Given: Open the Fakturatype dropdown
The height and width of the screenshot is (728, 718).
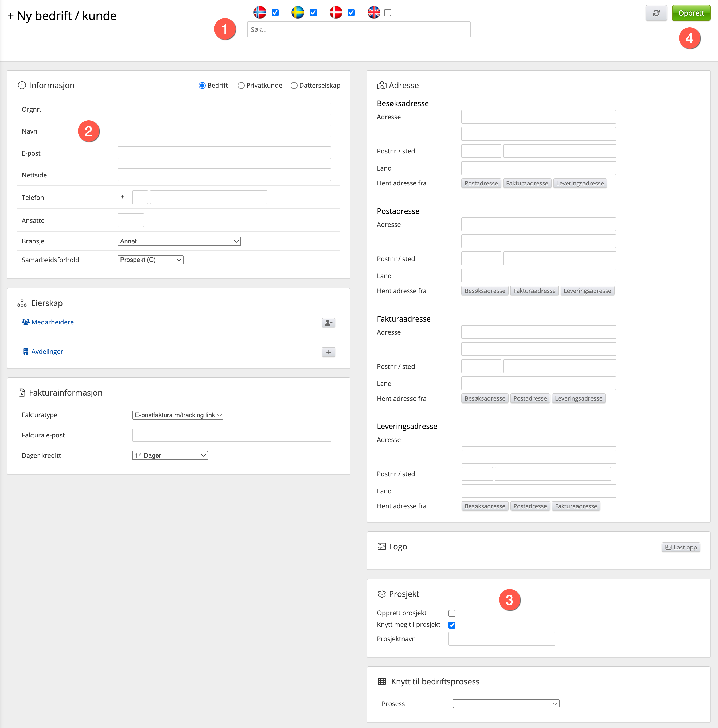Looking at the screenshot, I should [178, 415].
